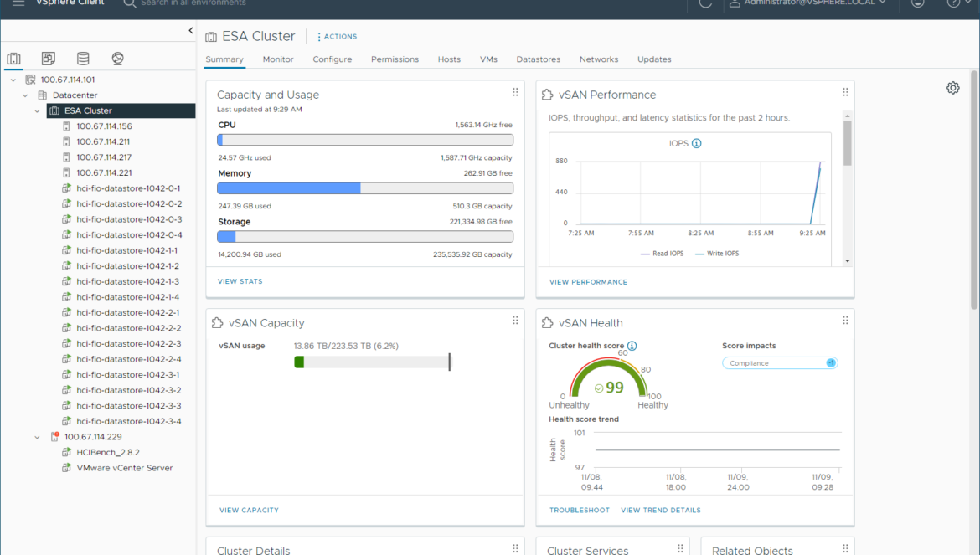Switch to the Permissions tab
This screenshot has height=555, width=980.
coord(395,59)
